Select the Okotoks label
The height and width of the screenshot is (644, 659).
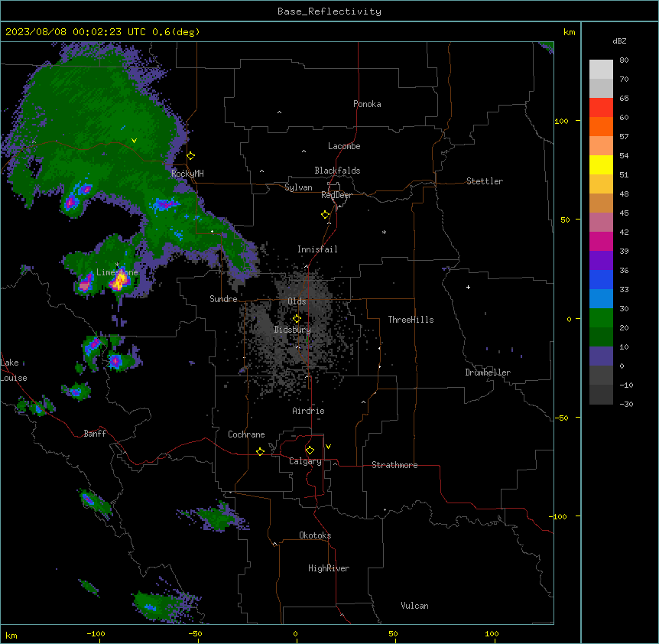315,535
